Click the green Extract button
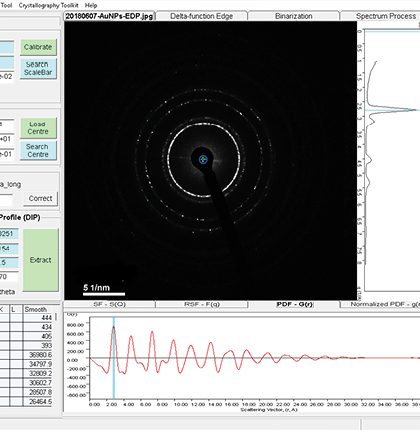The width and height of the screenshot is (420, 430). pyautogui.click(x=41, y=260)
